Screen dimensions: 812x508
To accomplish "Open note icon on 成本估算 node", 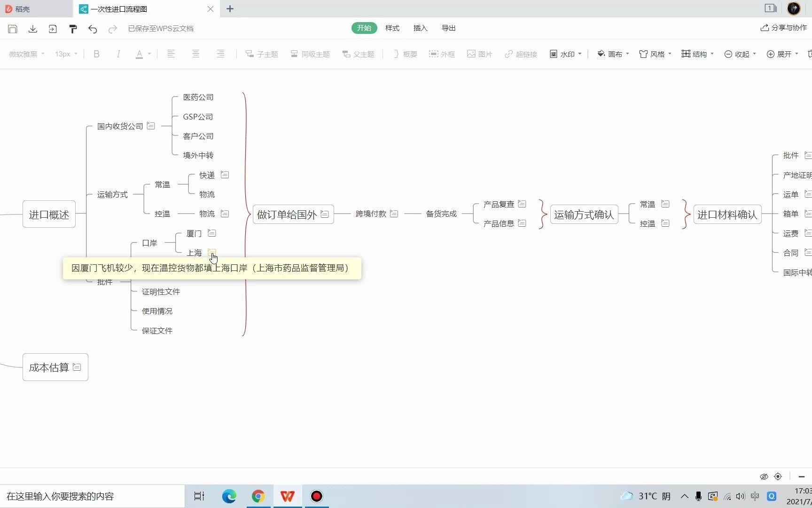I will click(77, 367).
